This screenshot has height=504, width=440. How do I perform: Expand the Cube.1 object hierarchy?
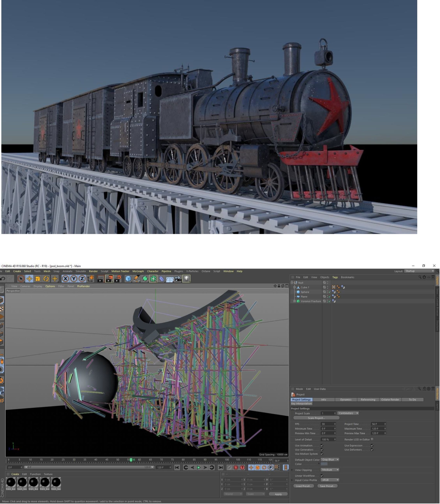coord(295,287)
